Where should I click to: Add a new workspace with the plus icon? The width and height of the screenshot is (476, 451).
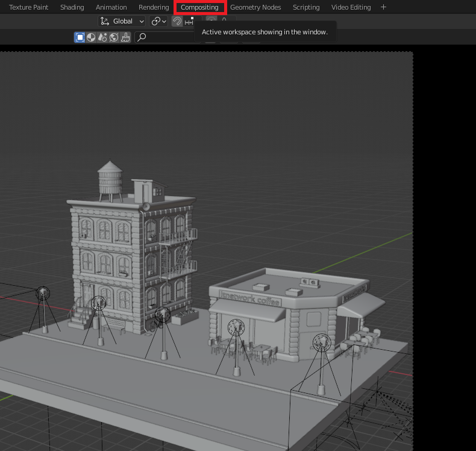tap(384, 7)
